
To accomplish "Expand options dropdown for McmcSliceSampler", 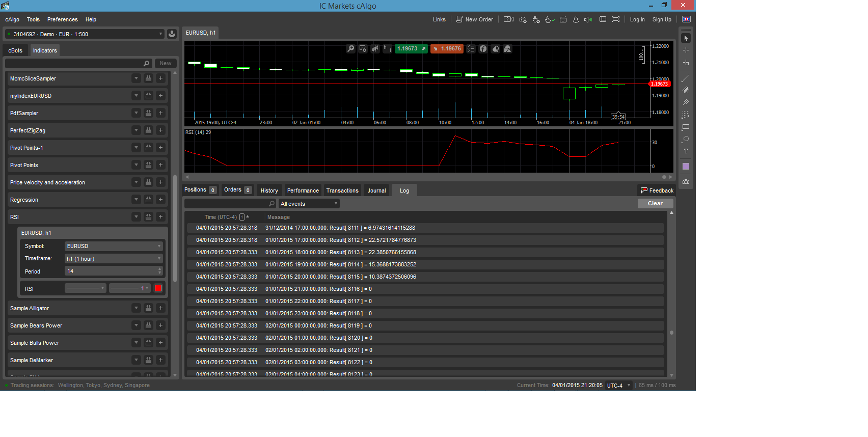I will click(136, 78).
